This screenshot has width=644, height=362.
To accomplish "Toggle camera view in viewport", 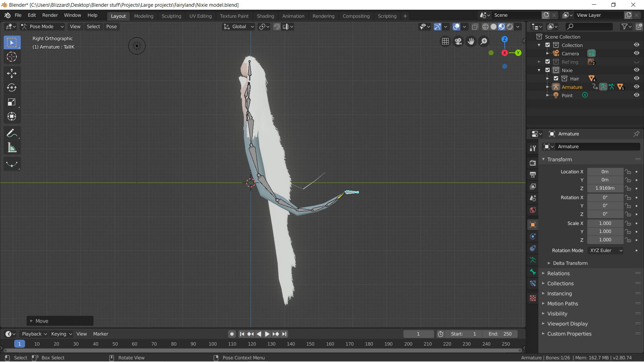I will click(458, 41).
